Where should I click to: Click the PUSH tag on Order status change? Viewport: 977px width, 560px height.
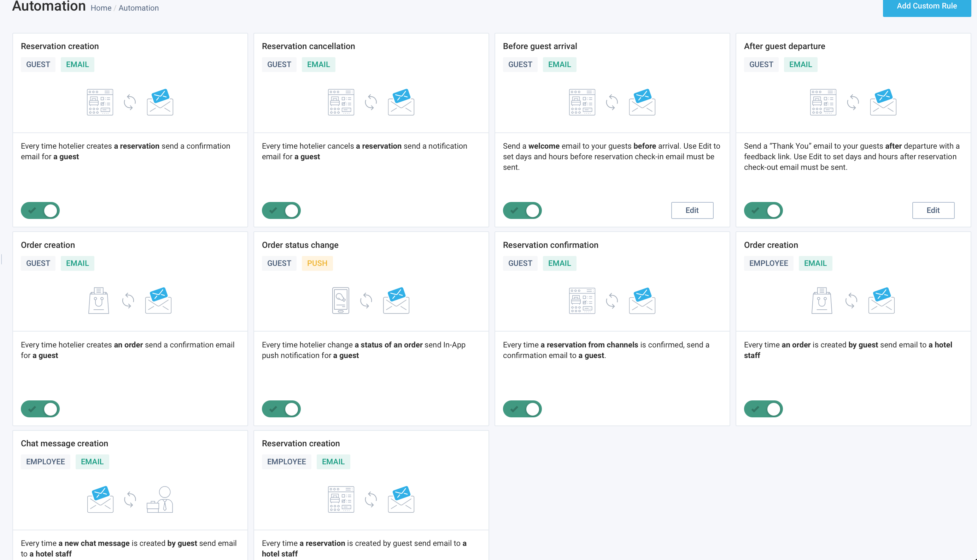coord(317,263)
